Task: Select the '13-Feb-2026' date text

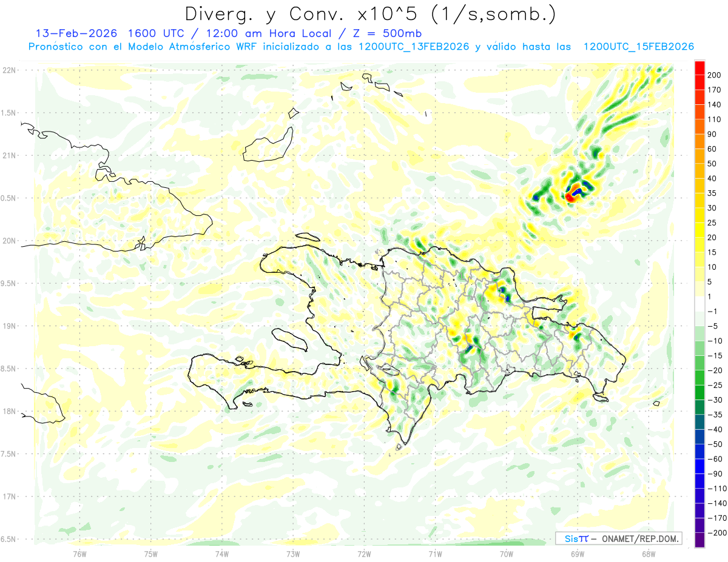Action: 76,33
